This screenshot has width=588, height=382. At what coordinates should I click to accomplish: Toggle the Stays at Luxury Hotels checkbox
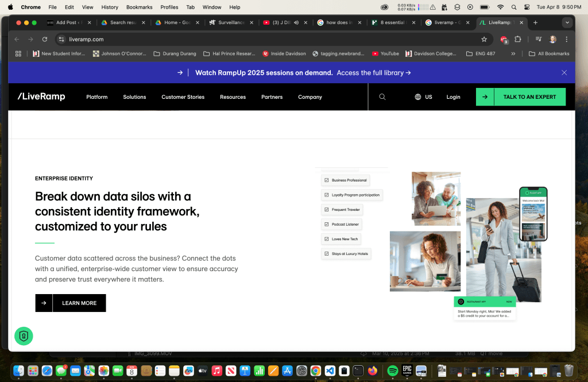point(327,253)
